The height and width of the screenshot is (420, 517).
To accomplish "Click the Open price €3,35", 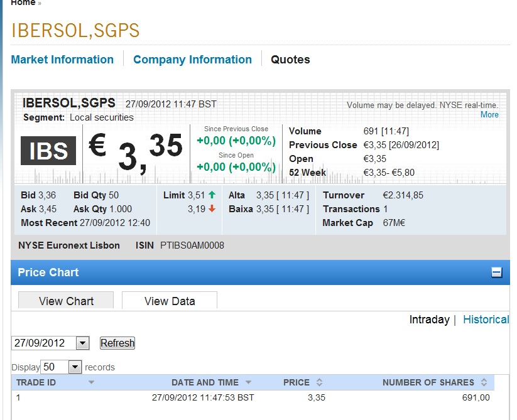I will pos(374,159).
